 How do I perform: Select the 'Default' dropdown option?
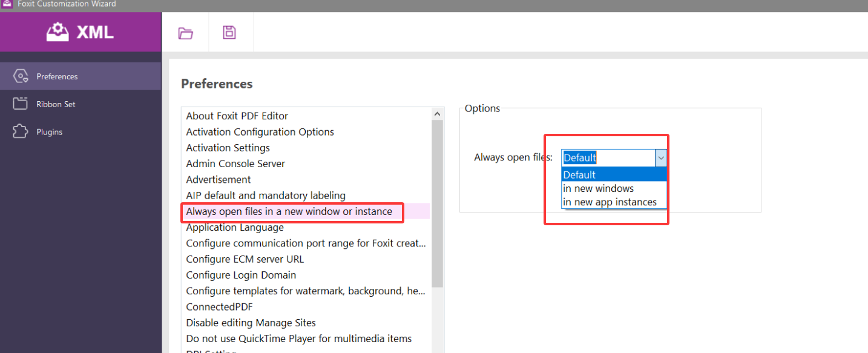coord(579,174)
